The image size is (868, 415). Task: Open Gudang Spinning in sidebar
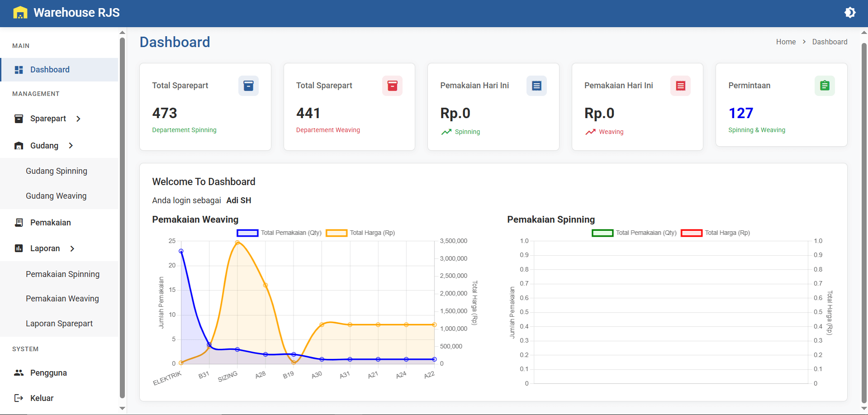point(57,171)
